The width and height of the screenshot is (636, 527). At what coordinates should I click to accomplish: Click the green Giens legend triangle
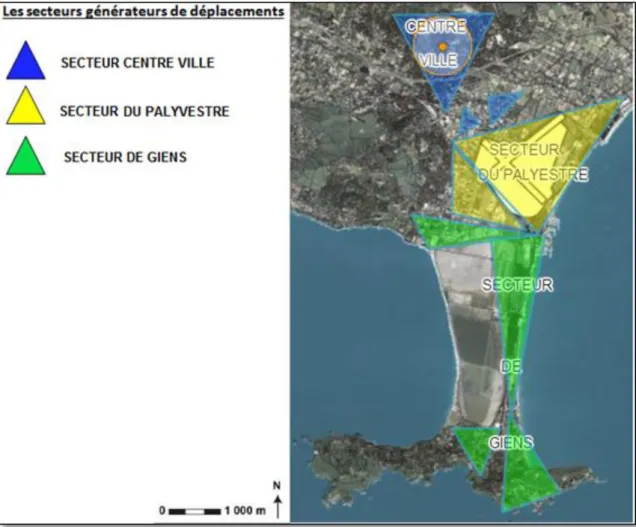click(x=26, y=156)
